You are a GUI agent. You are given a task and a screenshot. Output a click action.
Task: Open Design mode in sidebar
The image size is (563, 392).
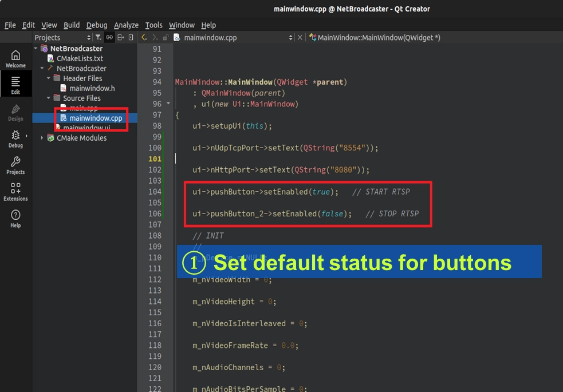click(15, 112)
